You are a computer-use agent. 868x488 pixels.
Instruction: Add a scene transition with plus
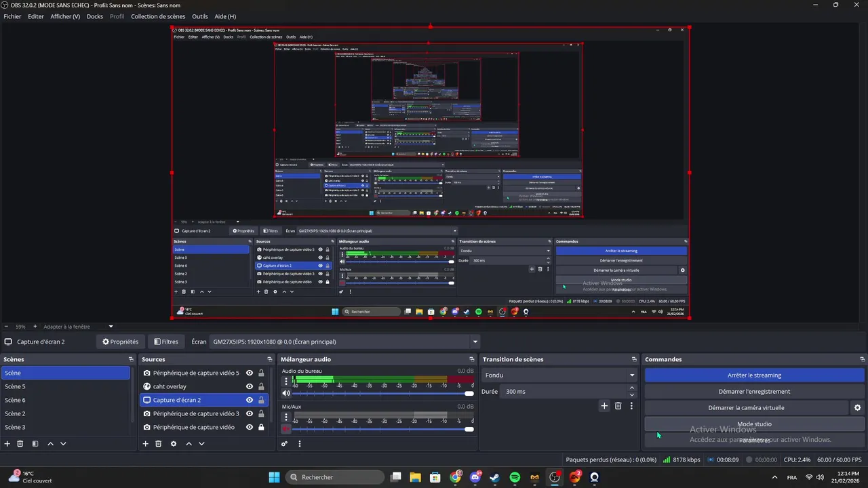[x=604, y=406]
